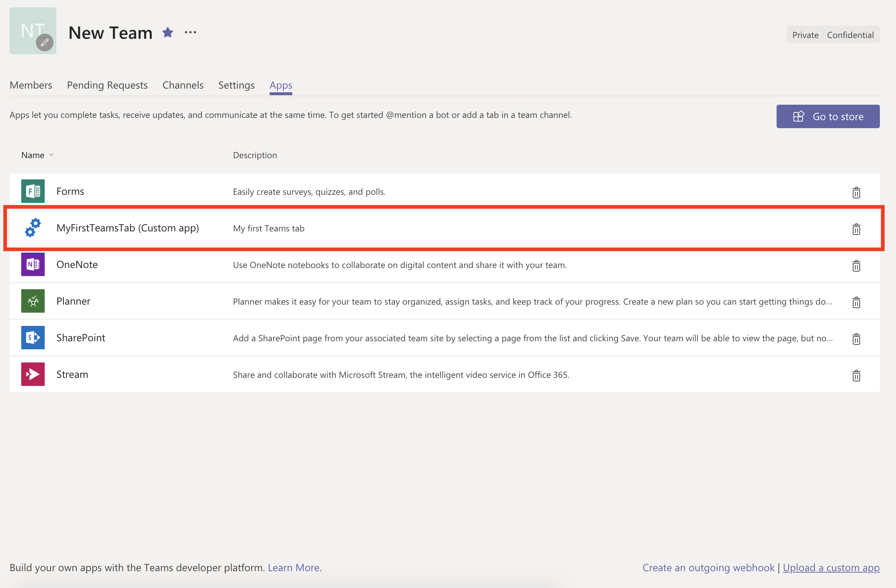Open the Name column sort dropdown

[51, 155]
